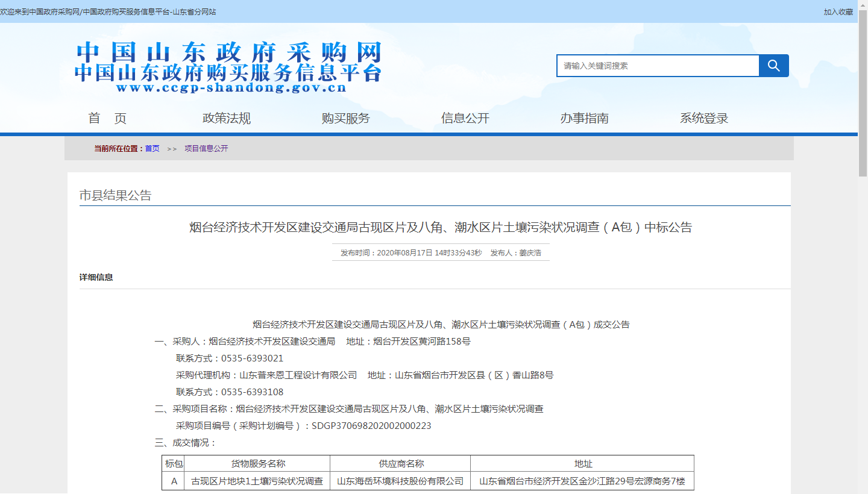
Task: Open the 项目信息公开 breadcrumb link
Action: click(206, 149)
